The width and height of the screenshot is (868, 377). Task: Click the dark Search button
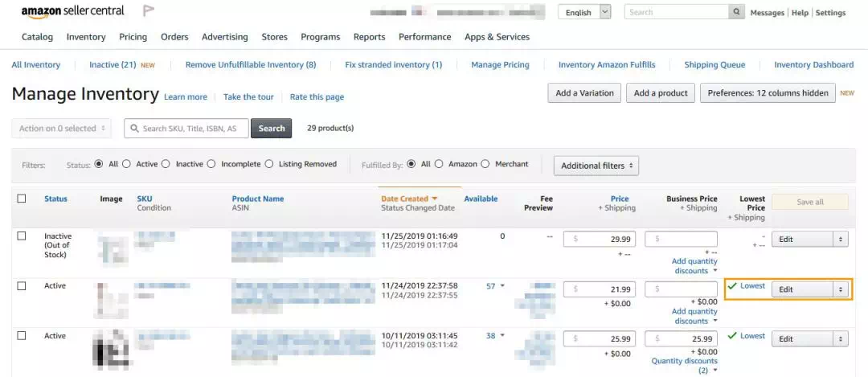[272, 129]
